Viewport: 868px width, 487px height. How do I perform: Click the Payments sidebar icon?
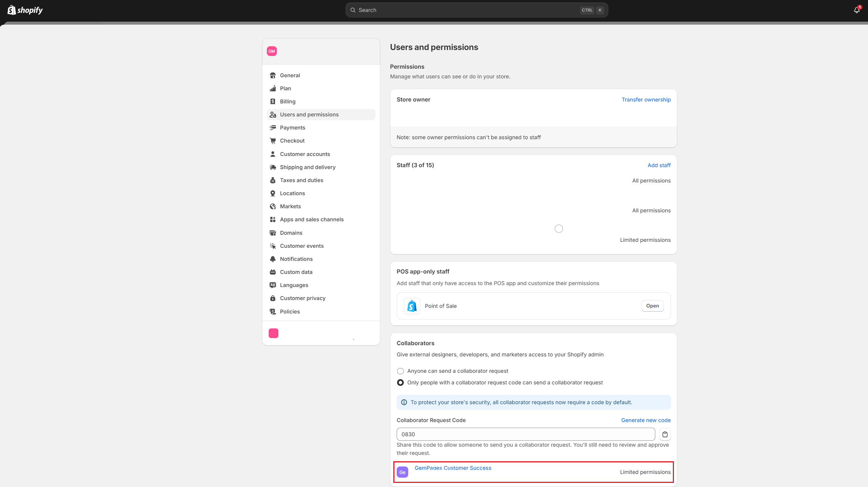[273, 127]
